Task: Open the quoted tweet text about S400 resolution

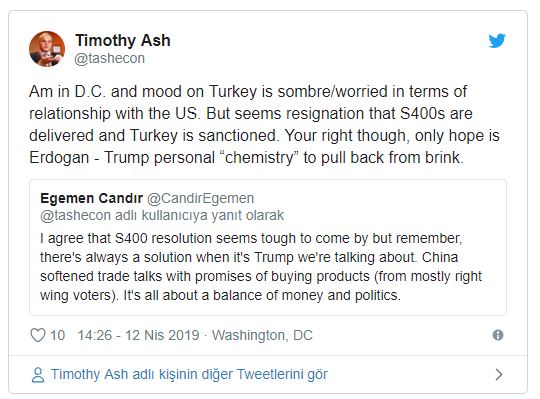Action: pos(261,267)
